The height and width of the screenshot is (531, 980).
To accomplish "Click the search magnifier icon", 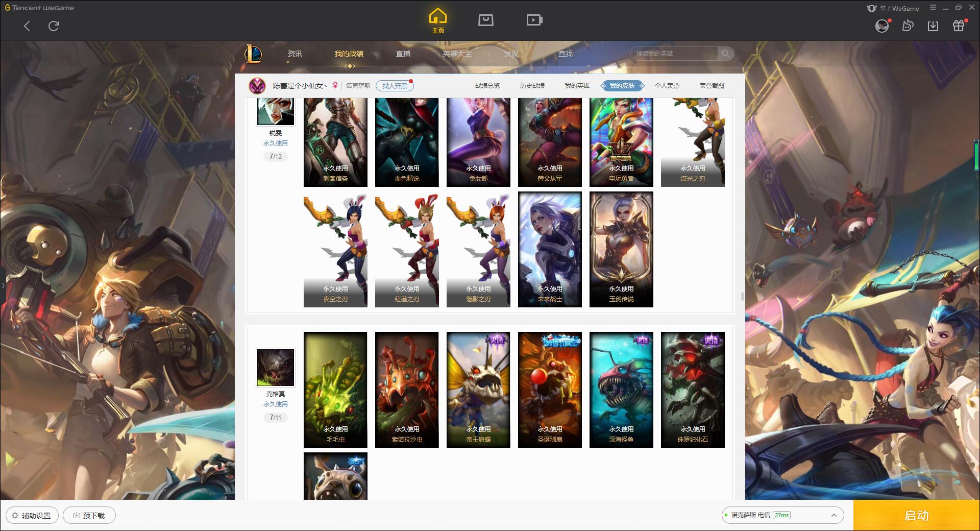I will click(x=725, y=54).
